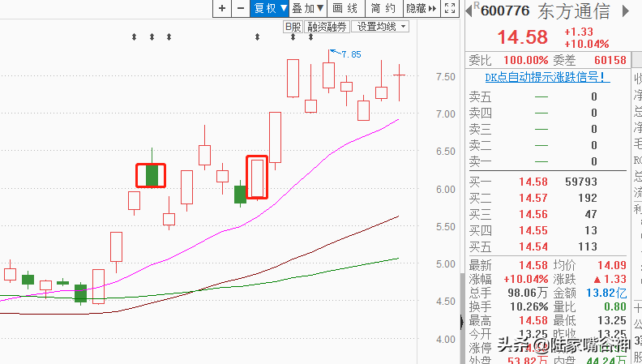Select the 画线 drawing tool
The height and width of the screenshot is (364, 642).
345,8
